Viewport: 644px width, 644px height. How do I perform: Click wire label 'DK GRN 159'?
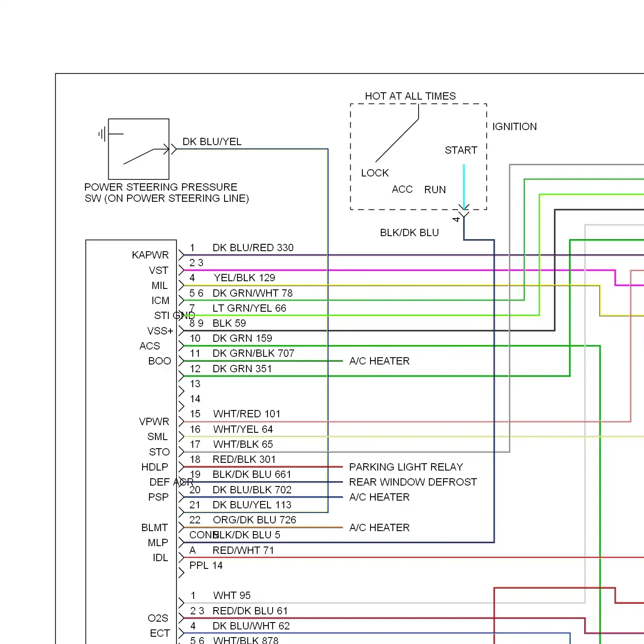[x=242, y=338]
